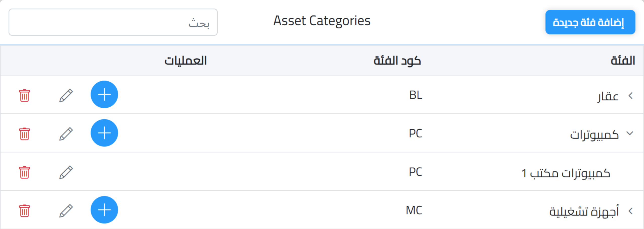Add subcategory under عقار with plus button

point(104,95)
